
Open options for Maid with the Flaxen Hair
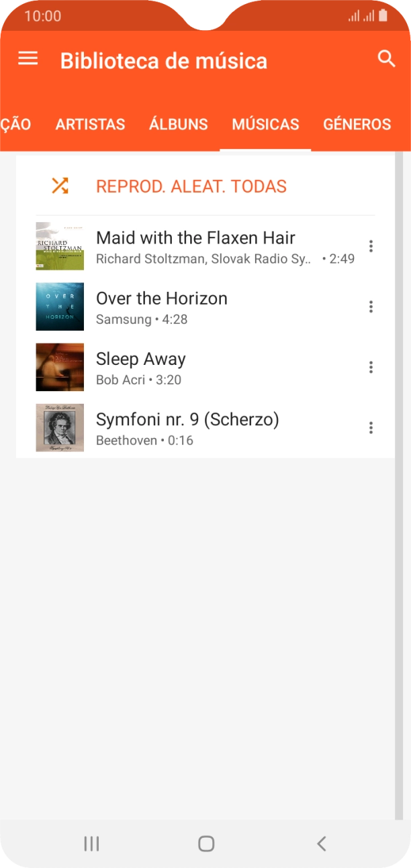[371, 246]
